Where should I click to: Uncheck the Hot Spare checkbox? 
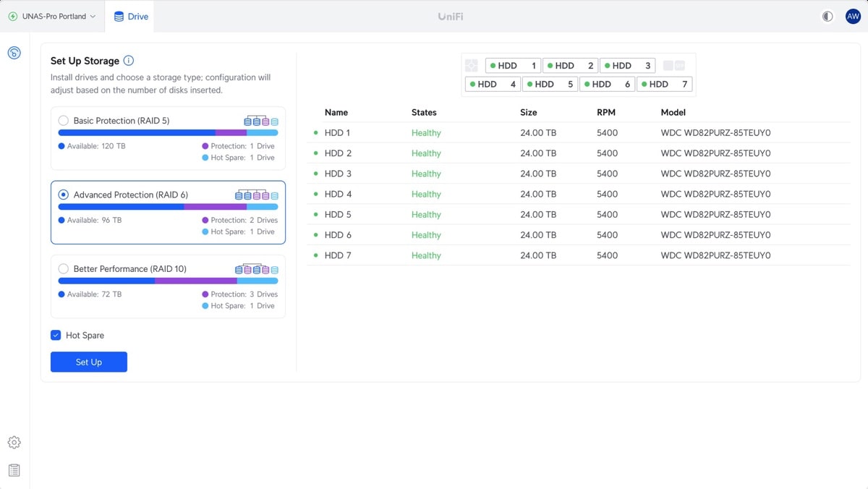pyautogui.click(x=56, y=336)
